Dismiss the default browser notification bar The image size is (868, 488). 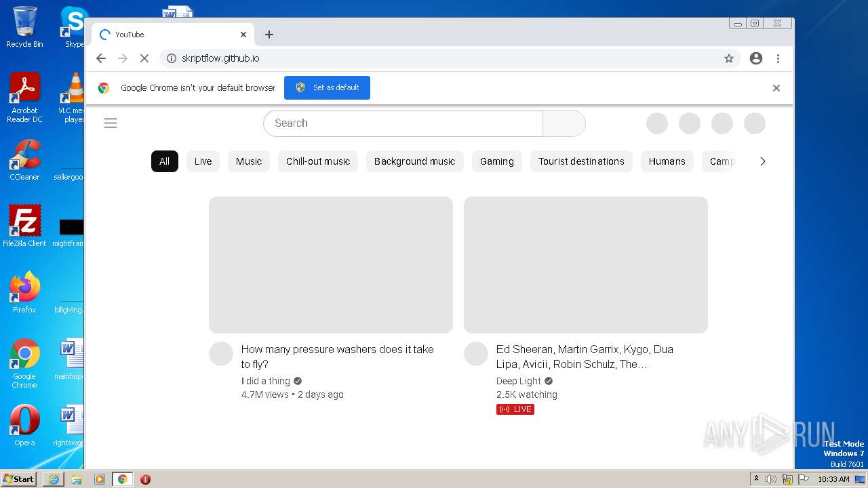coord(776,88)
